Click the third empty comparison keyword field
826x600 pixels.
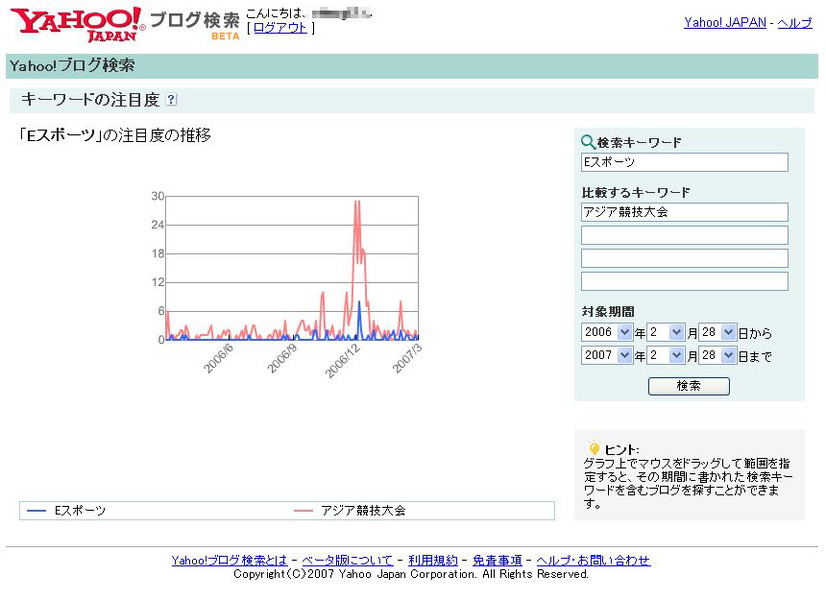point(684,258)
